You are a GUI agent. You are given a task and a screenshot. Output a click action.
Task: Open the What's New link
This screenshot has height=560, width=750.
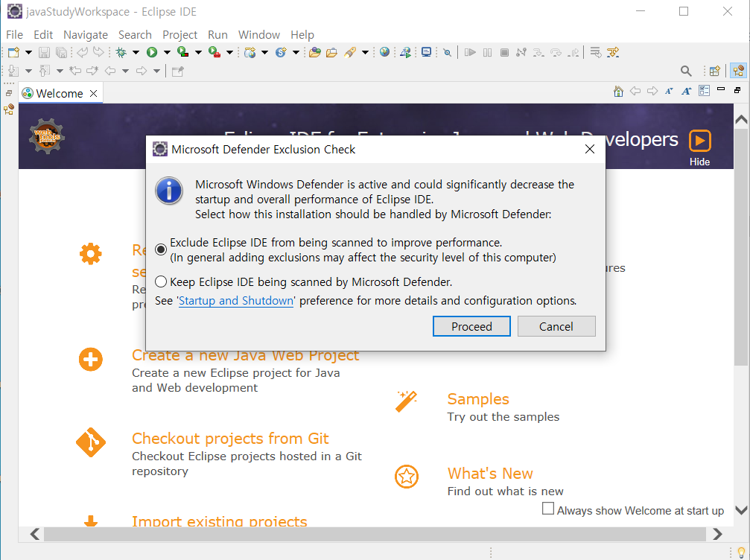(x=490, y=474)
